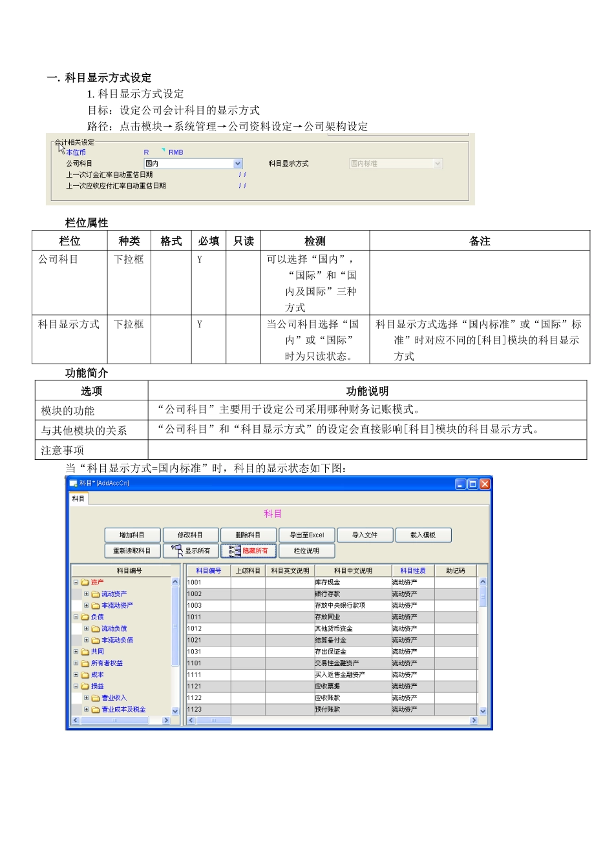Collapse the 负债 tree node
The image size is (614, 868).
click(76, 617)
